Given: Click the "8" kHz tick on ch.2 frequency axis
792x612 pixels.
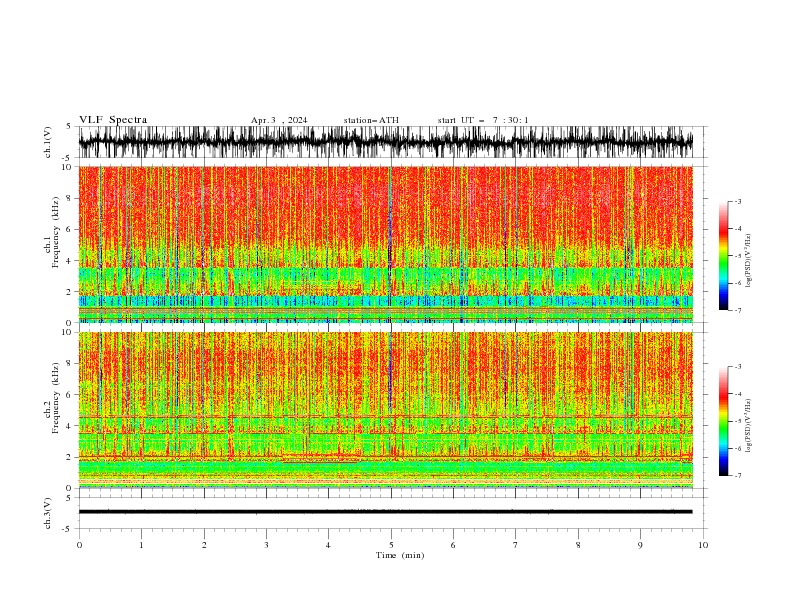Looking at the screenshot, I should point(70,364).
